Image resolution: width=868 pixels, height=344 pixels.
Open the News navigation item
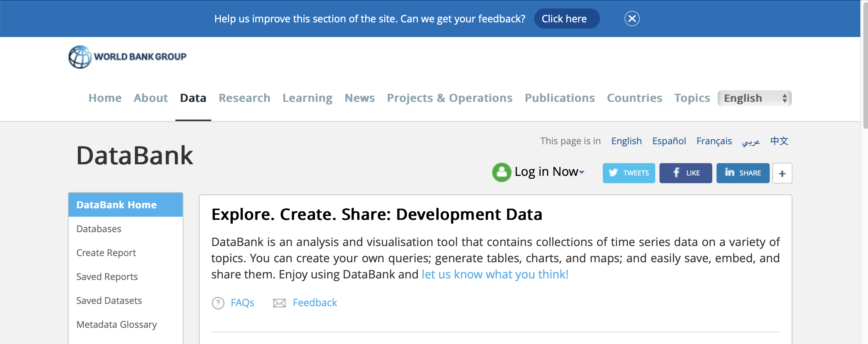(360, 98)
